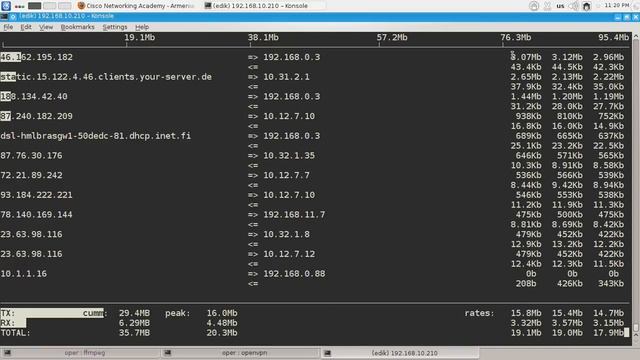640x360 pixels.
Task: Maximize the Konsole window
Action: (x=627, y=17)
